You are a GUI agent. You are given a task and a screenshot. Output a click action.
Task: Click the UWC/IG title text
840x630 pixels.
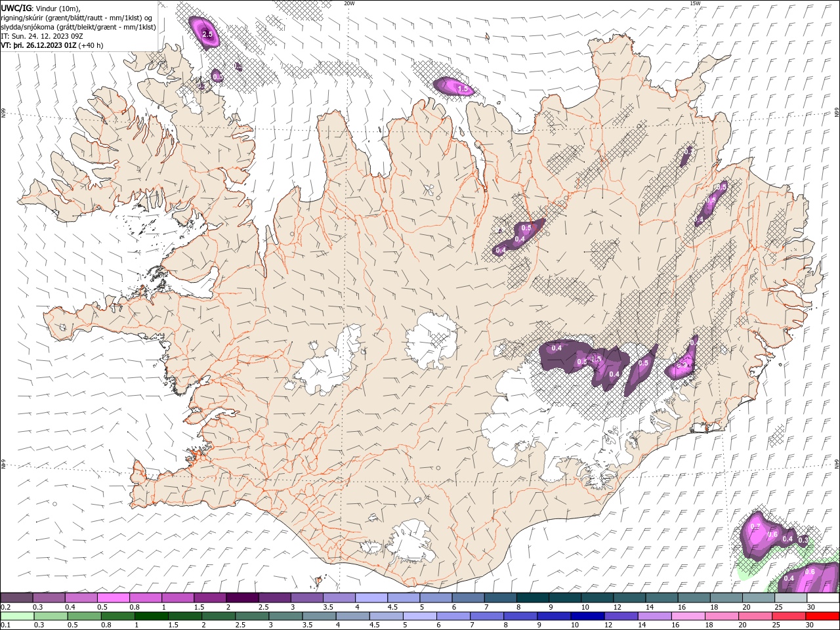tap(15, 8)
